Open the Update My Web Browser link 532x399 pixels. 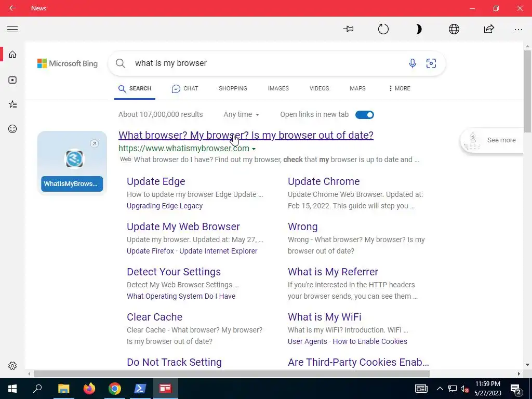[183, 227]
